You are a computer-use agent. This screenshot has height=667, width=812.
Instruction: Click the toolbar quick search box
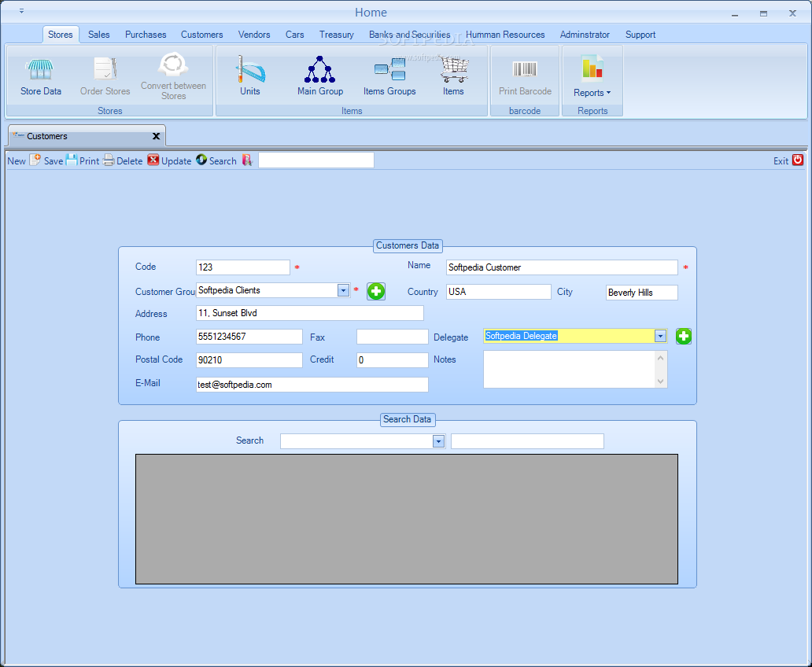click(x=316, y=160)
